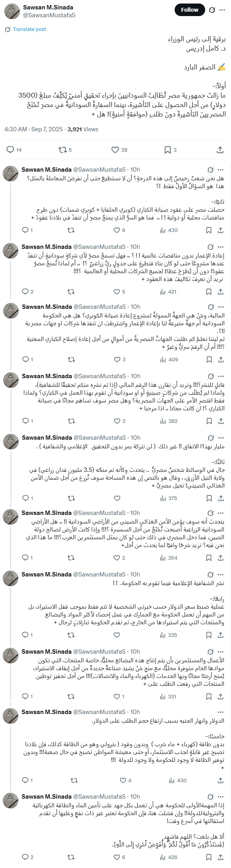Image resolution: width=231 pixels, height=868 pixels.
Task: Open Sawsan M.Sinada profile picture at top
Action: pos(12,11)
